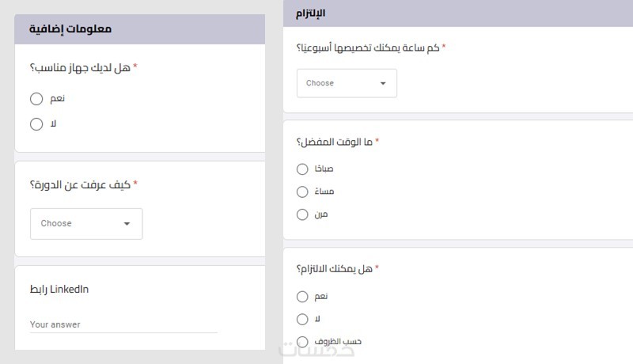This screenshot has height=364, width=633.
Task: Open the Choose dropdown under كيف عرفت عن الدورة
Action: pos(85,224)
